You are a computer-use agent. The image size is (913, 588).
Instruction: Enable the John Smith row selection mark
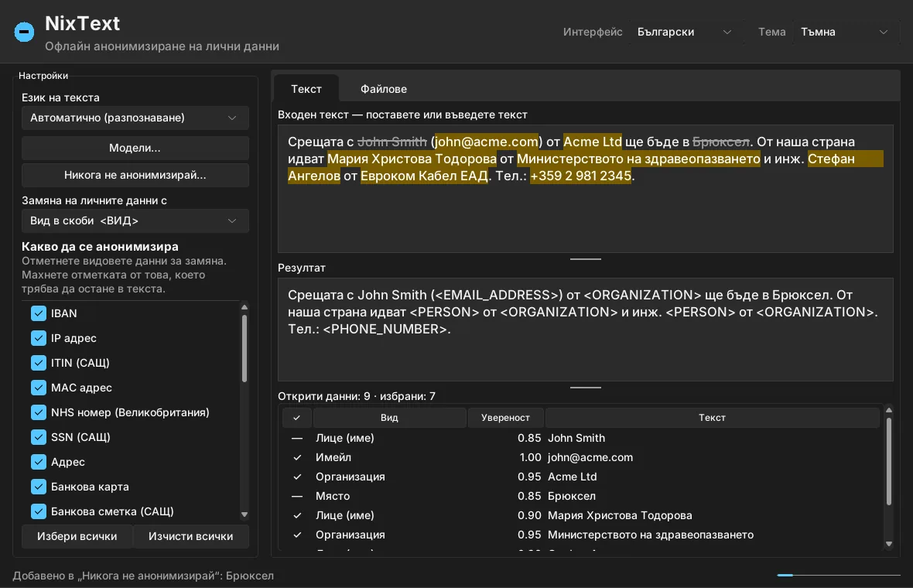click(297, 438)
